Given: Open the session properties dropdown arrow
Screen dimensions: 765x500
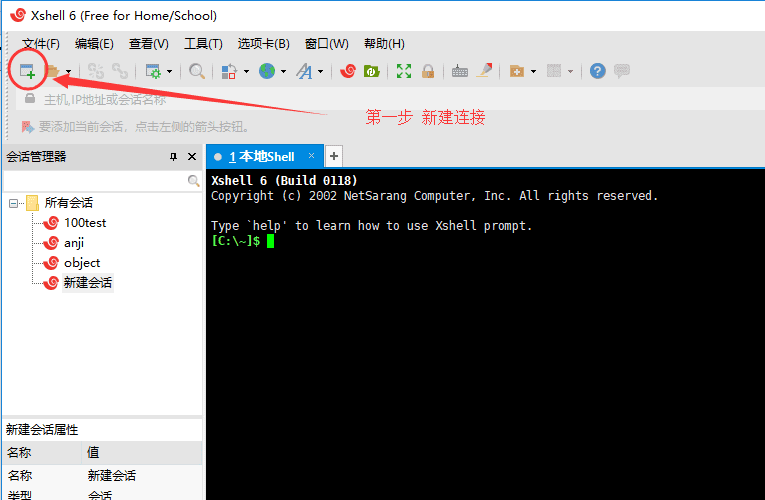Looking at the screenshot, I should (x=169, y=72).
